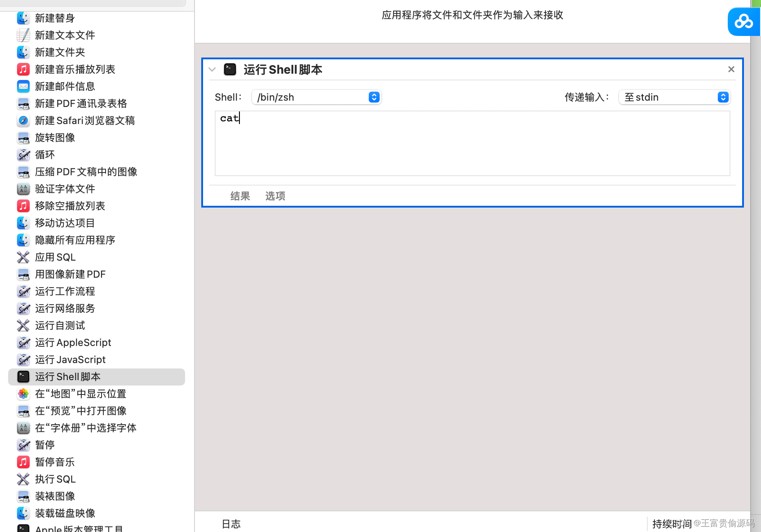Click the Safari icon for 新建 Safari 浏览器文稿

23,120
